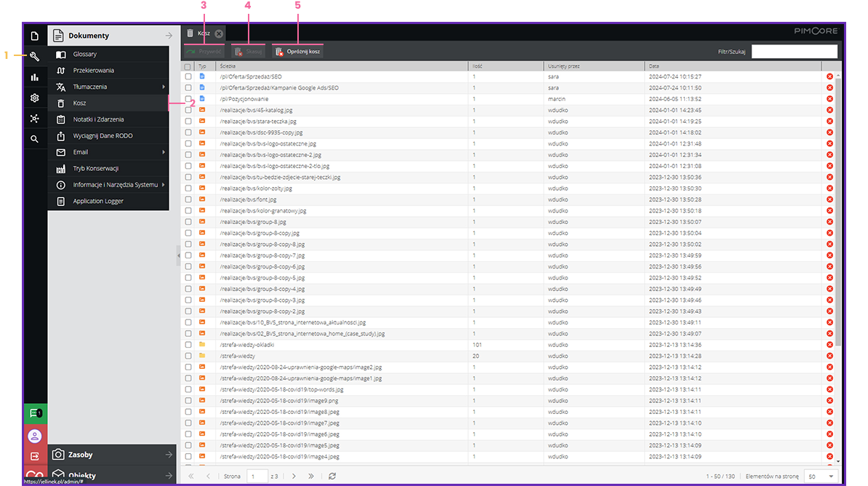This screenshot has width=868, height=486.
Task: Toggle the select-all checkbox in header
Action: 188,66
